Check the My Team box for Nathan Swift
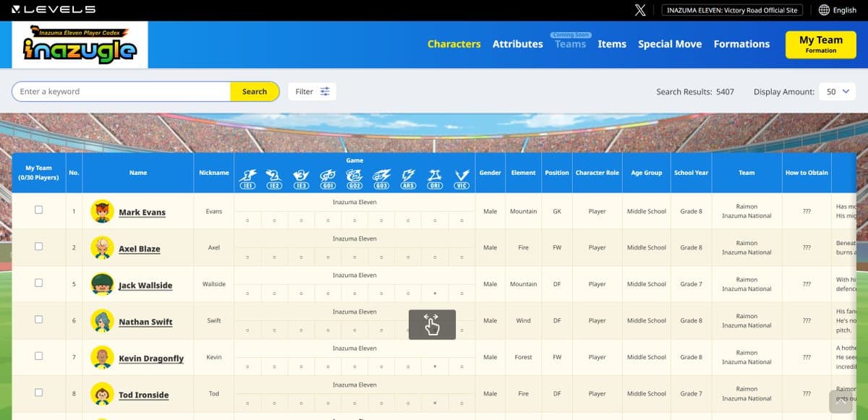Image resolution: width=868 pixels, height=420 pixels. click(x=38, y=320)
